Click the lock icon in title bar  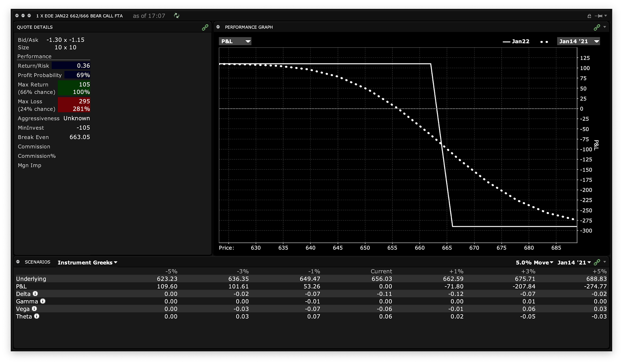pyautogui.click(x=589, y=16)
